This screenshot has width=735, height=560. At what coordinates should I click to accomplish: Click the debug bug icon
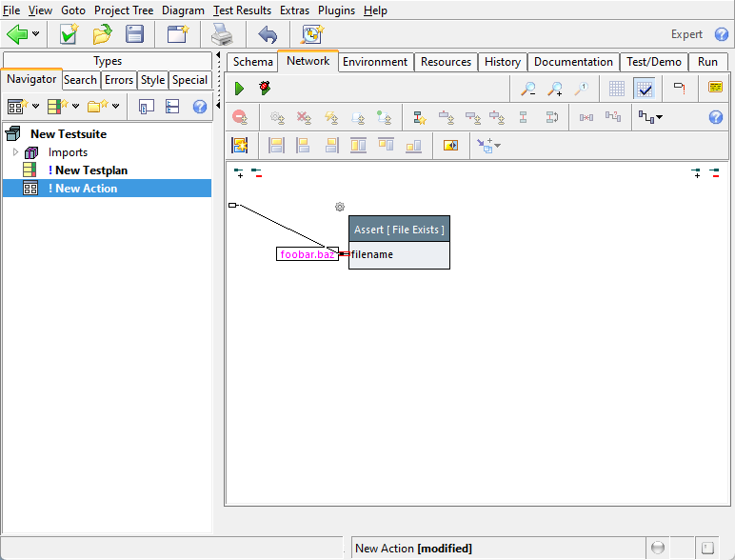coord(265,89)
